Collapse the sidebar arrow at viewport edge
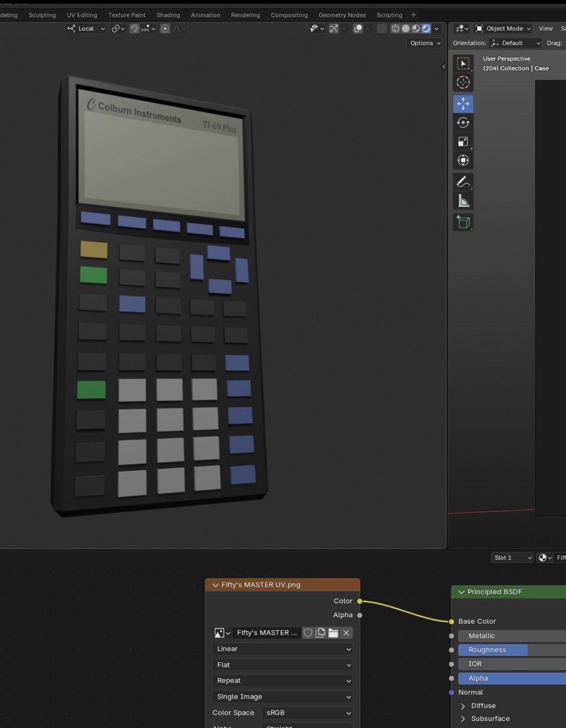This screenshot has width=566, height=728. (443, 67)
